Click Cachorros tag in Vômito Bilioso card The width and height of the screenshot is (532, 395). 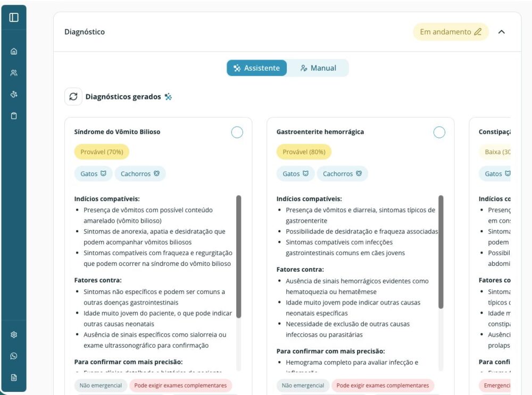tap(140, 174)
